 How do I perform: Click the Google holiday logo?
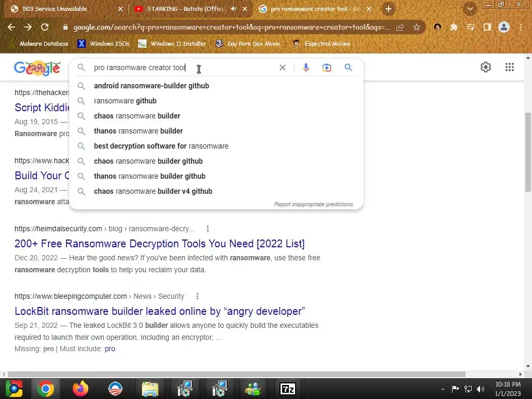(37, 68)
